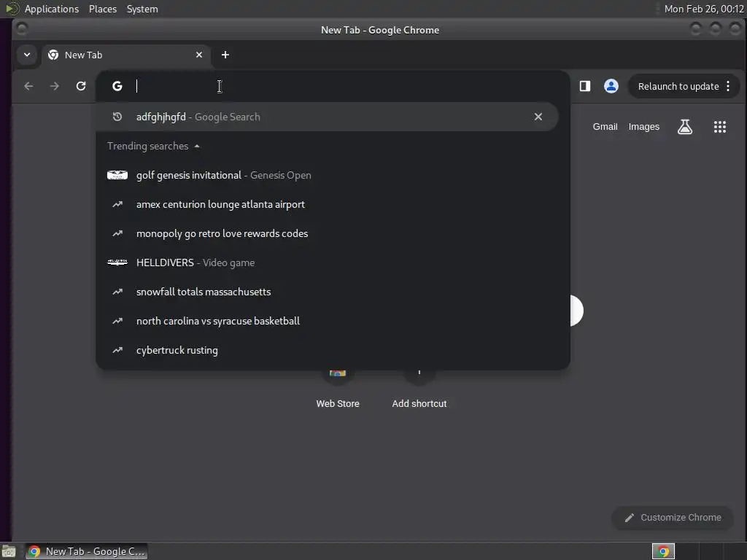747x560 pixels.
Task: Open a new tab with plus button
Action: click(x=225, y=55)
